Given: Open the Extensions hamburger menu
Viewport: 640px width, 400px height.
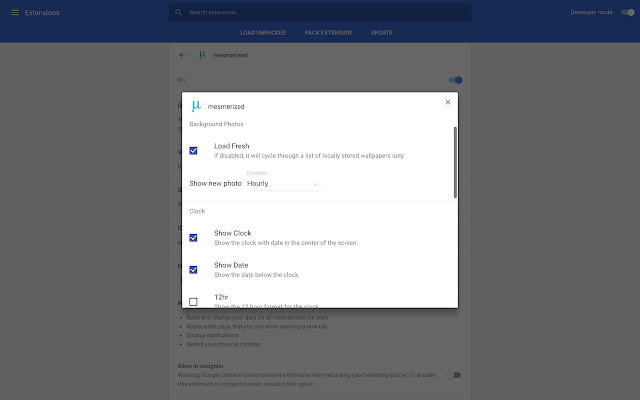Looking at the screenshot, I should coord(15,13).
